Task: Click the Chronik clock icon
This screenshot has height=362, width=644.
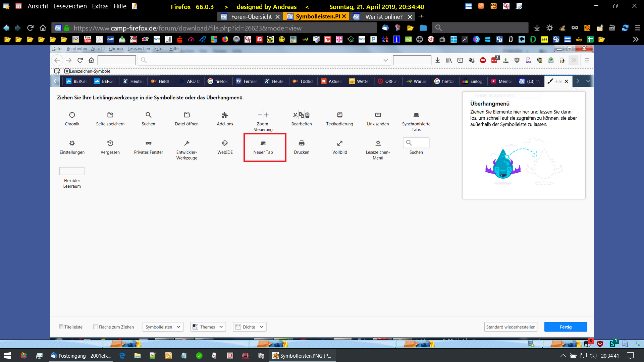Action: click(72, 115)
